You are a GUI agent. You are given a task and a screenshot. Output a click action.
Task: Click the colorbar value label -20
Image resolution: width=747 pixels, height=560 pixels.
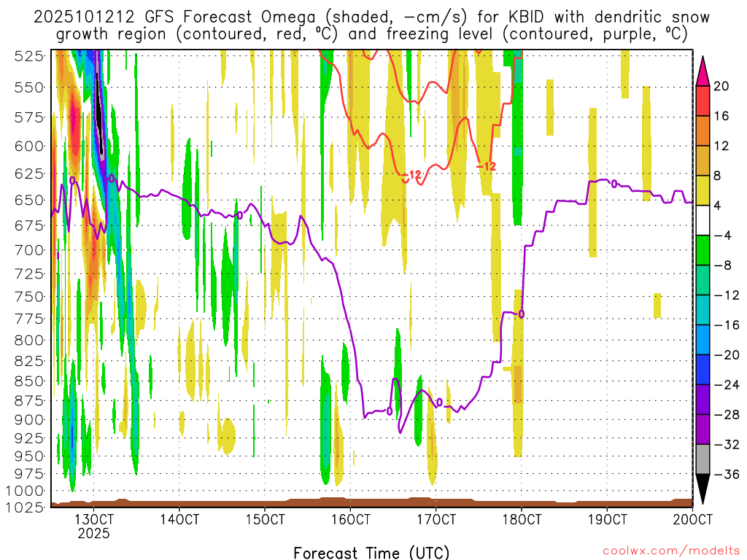point(726,355)
